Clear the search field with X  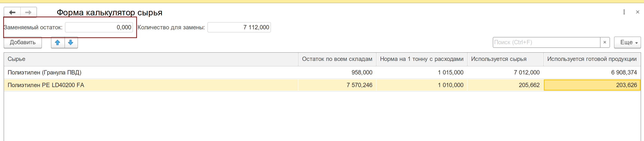coord(605,42)
